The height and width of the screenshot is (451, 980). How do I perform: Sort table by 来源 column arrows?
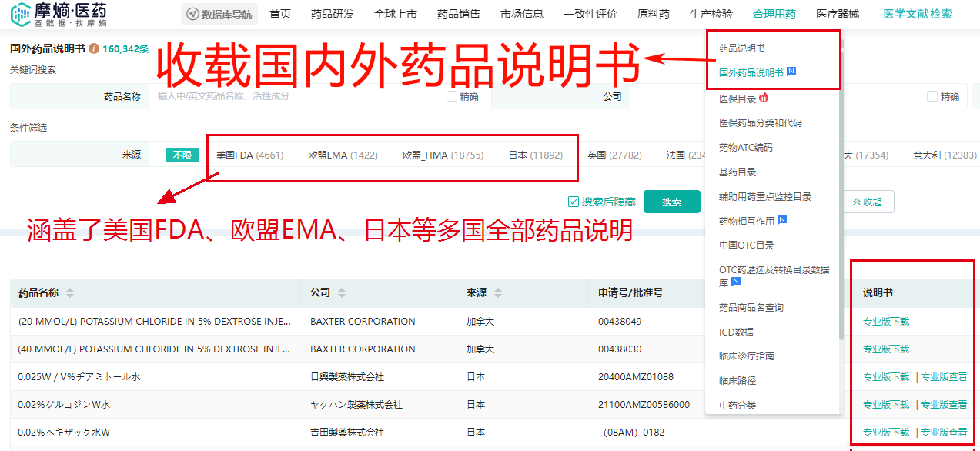click(498, 293)
